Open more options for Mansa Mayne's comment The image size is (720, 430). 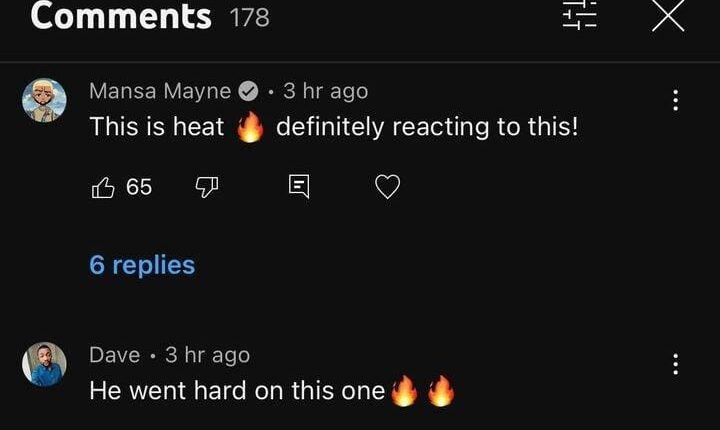tap(676, 100)
